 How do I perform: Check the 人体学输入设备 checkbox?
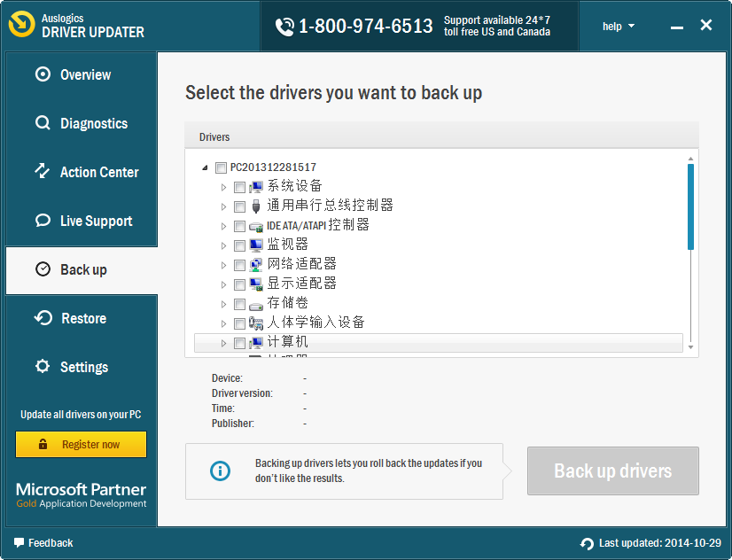(239, 323)
